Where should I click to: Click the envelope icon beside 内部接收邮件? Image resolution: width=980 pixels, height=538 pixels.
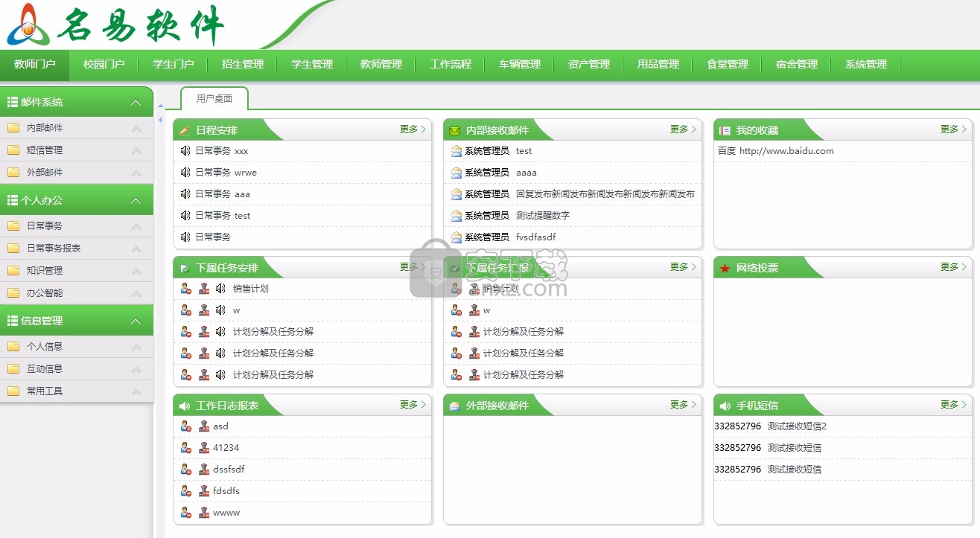(x=454, y=130)
